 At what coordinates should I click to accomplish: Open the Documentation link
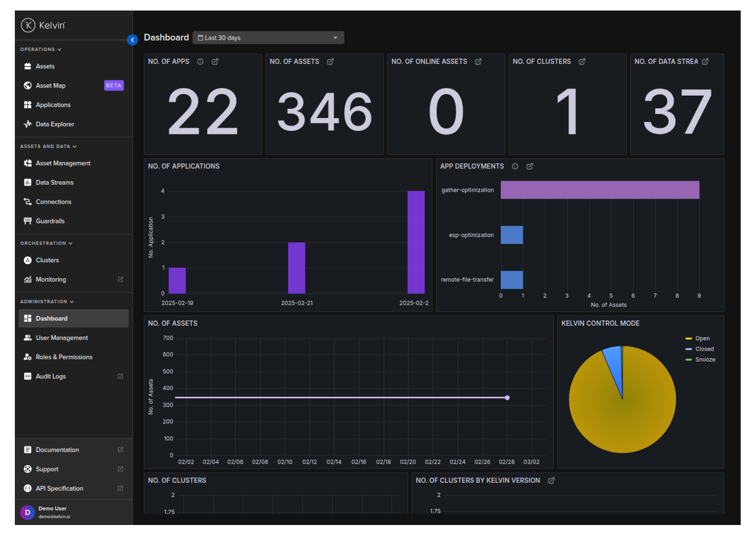tap(57, 450)
